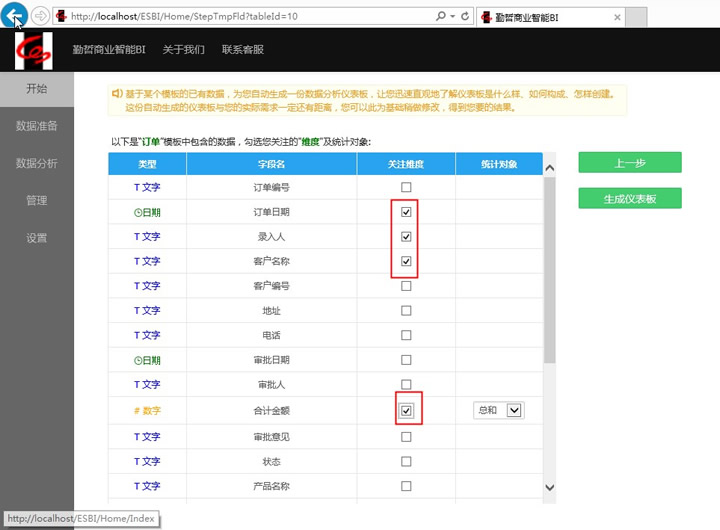Click the browser back arrow button
The height and width of the screenshot is (530, 720).
click(x=15, y=16)
